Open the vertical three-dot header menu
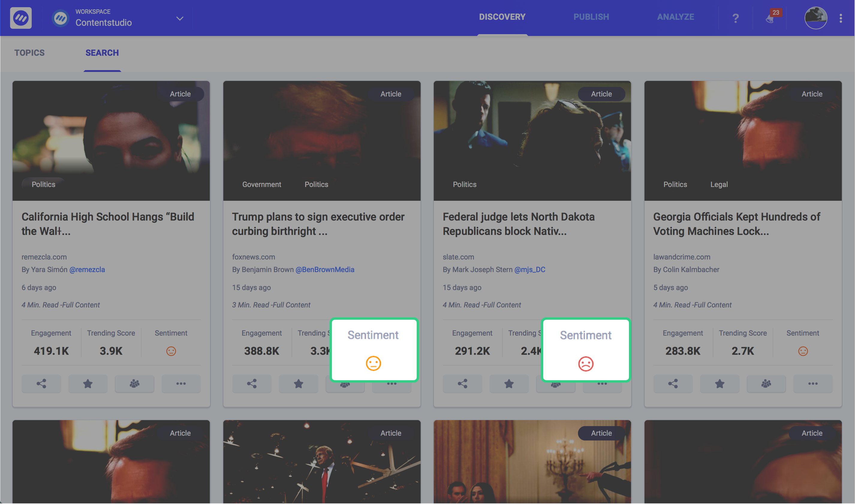 (x=841, y=18)
